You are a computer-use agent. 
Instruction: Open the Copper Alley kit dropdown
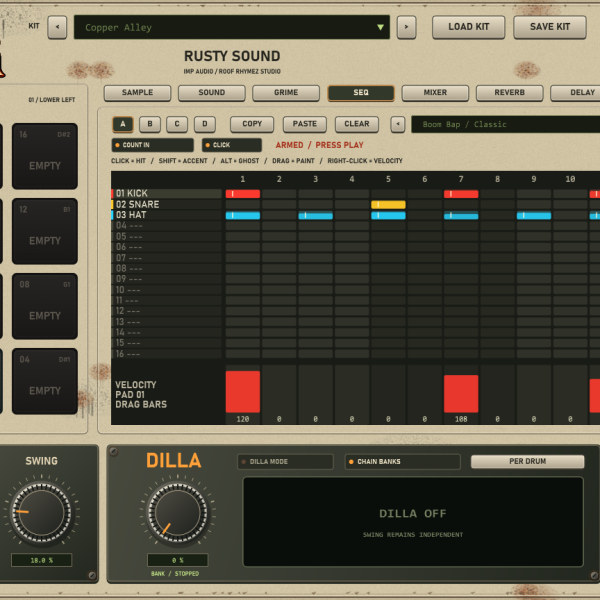[x=232, y=27]
